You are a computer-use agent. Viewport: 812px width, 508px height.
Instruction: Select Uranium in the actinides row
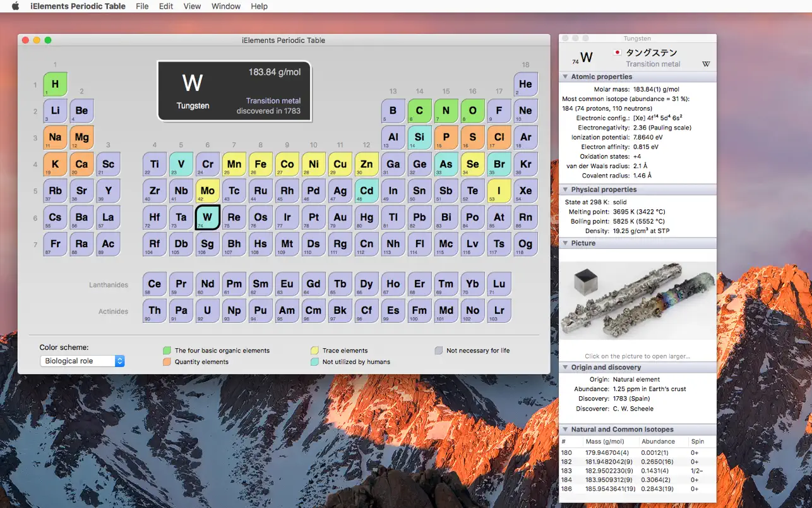[x=207, y=310]
